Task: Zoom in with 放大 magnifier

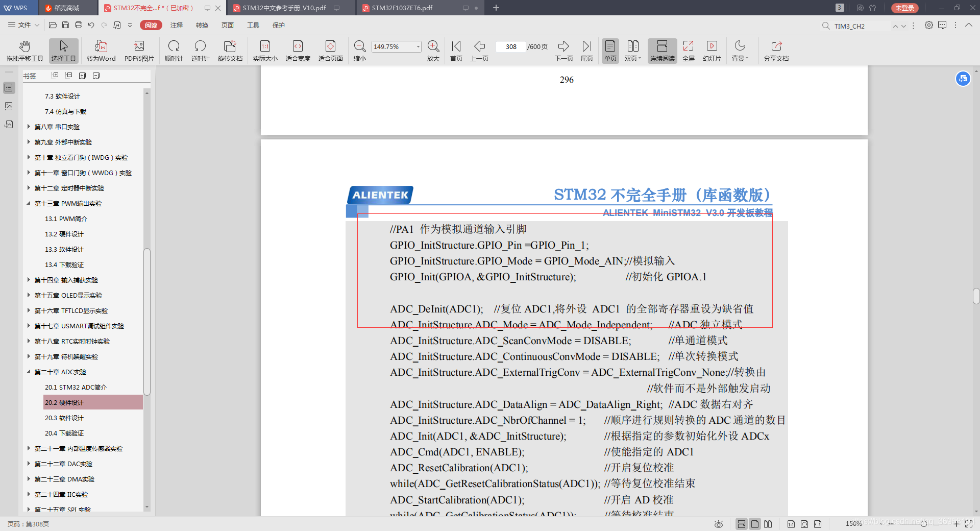Action: pyautogui.click(x=433, y=51)
